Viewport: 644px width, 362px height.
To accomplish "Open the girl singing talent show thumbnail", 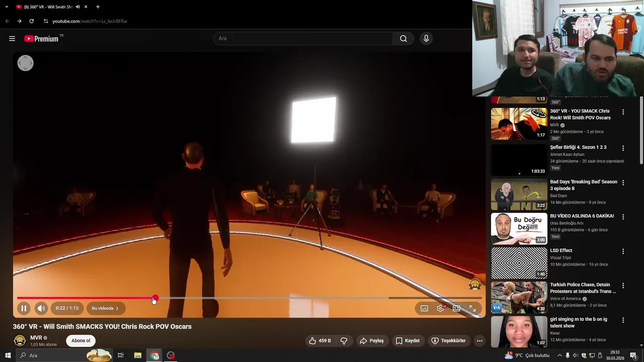I will tap(519, 331).
